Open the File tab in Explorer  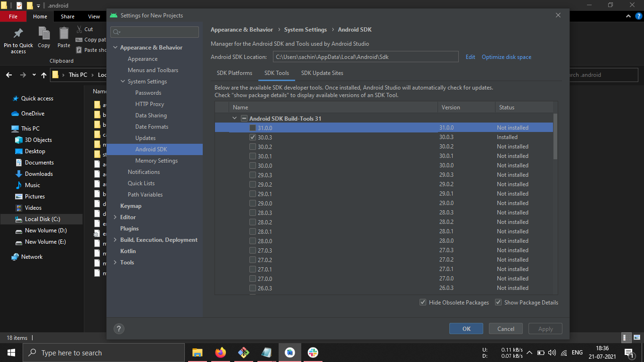click(x=13, y=16)
